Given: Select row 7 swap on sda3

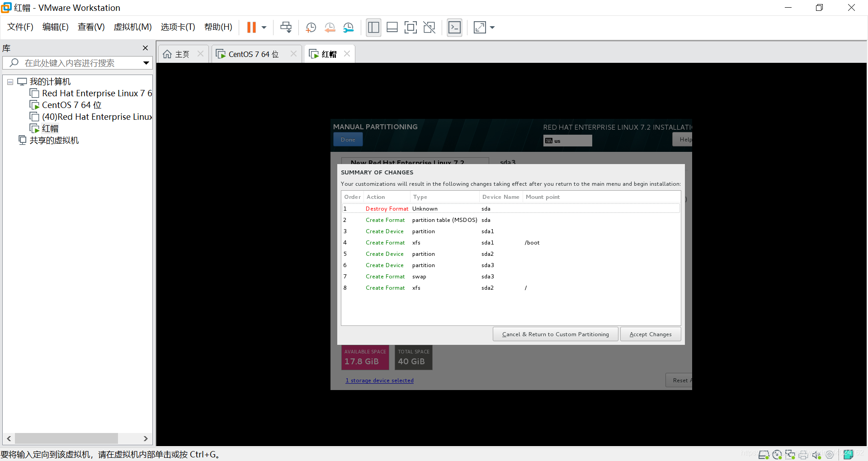Looking at the screenshot, I should pyautogui.click(x=511, y=277).
